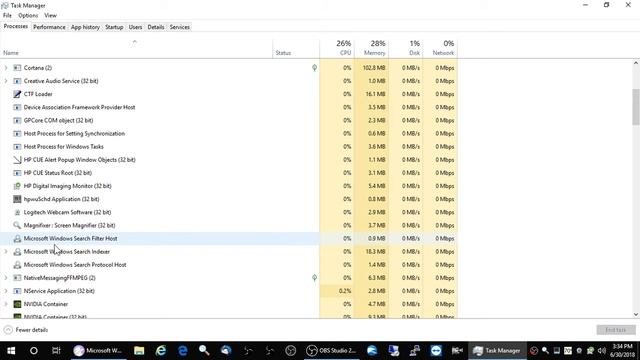The width and height of the screenshot is (640, 360).
Task: Click the Logitech Webcam Software icon
Action: coord(17,212)
